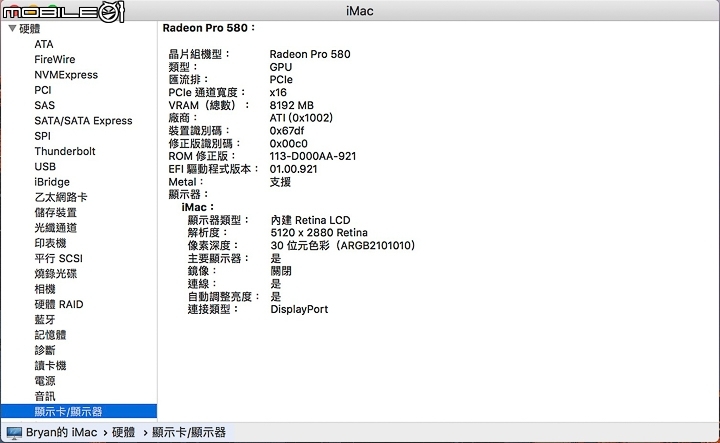Viewport: 720px width, 443px height.
Task: Open 乙太網路卡 section
Action: (61, 197)
